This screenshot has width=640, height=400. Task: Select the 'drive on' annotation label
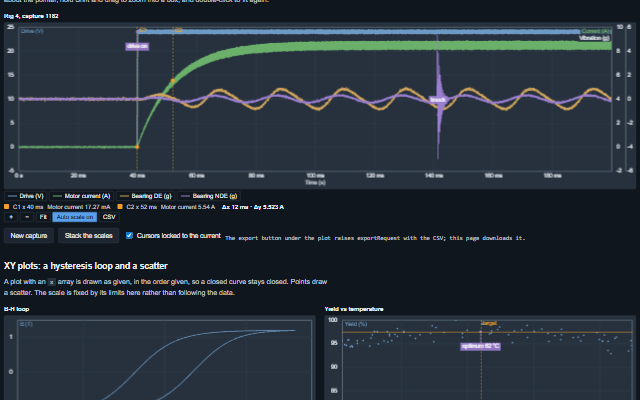137,46
